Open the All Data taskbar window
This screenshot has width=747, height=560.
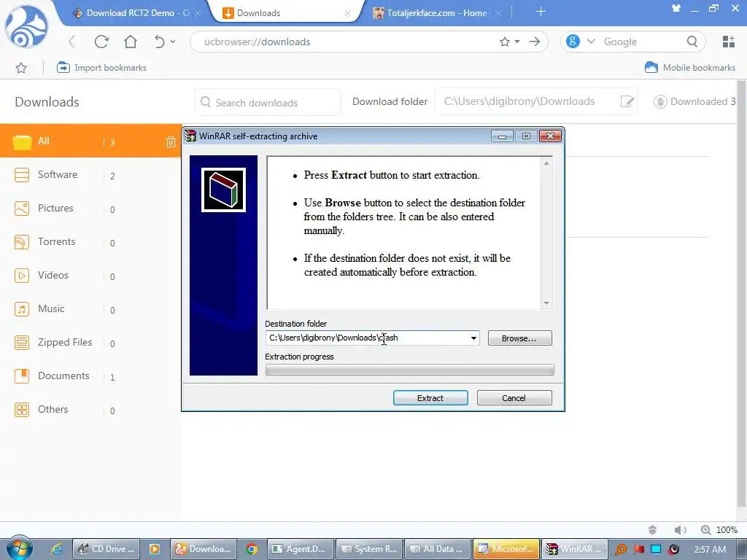click(438, 549)
